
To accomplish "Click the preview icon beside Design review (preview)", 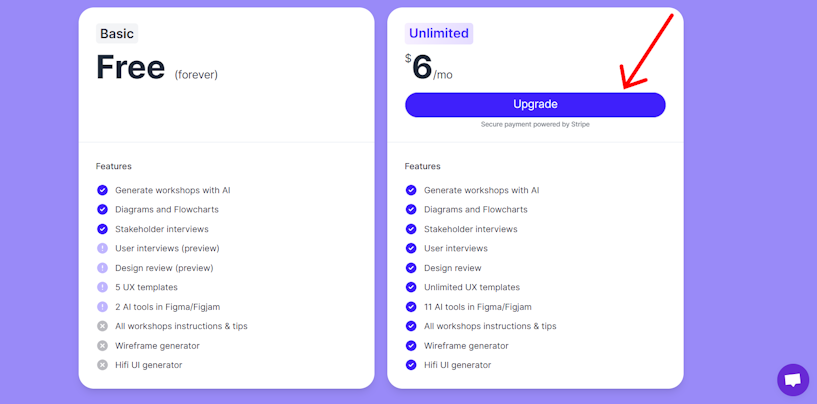I will click(102, 268).
